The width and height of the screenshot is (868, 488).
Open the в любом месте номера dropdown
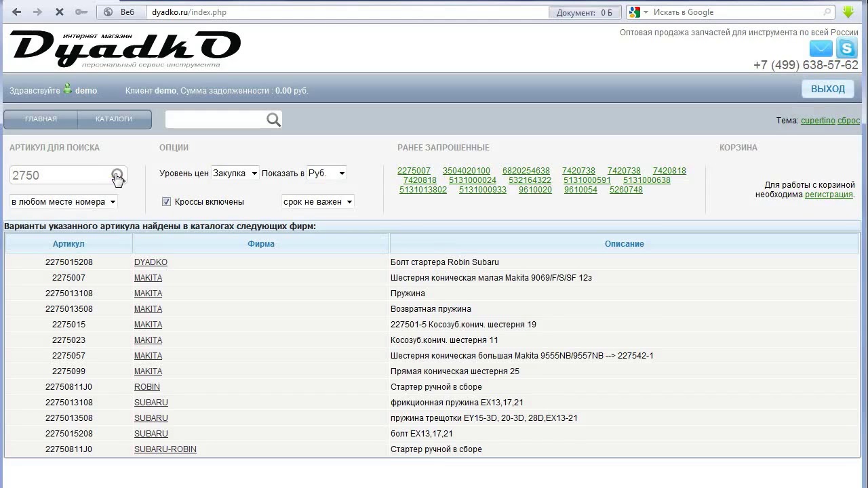click(64, 202)
